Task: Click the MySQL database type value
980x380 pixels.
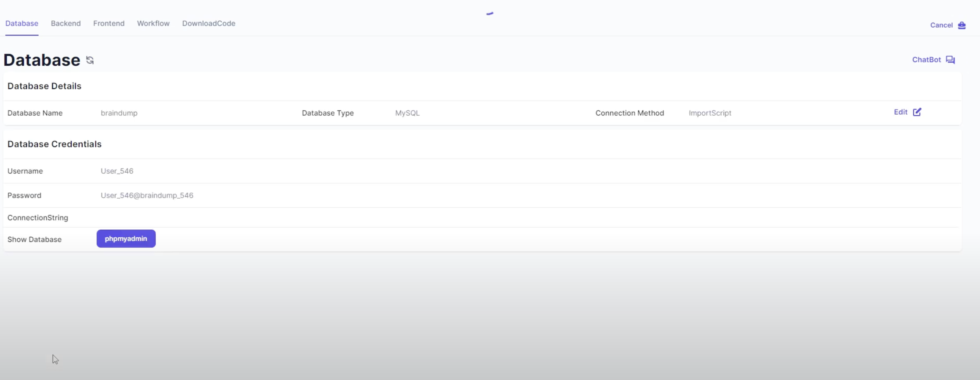Action: click(407, 113)
